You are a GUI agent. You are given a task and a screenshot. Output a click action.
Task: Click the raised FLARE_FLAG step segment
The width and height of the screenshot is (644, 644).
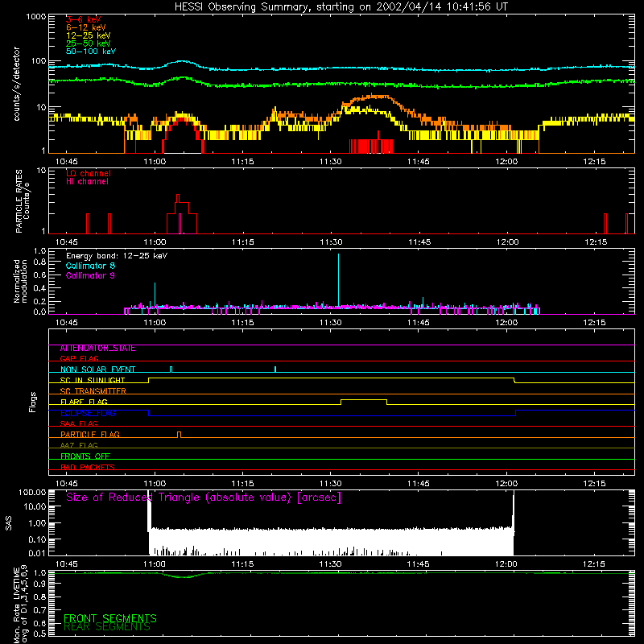(x=364, y=400)
